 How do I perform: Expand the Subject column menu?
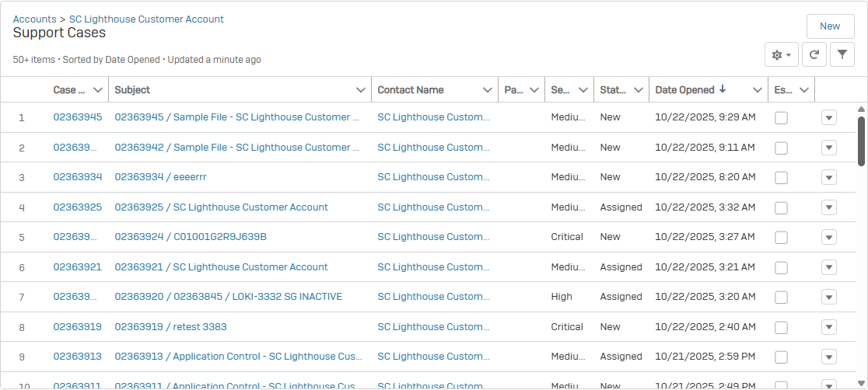coord(360,90)
